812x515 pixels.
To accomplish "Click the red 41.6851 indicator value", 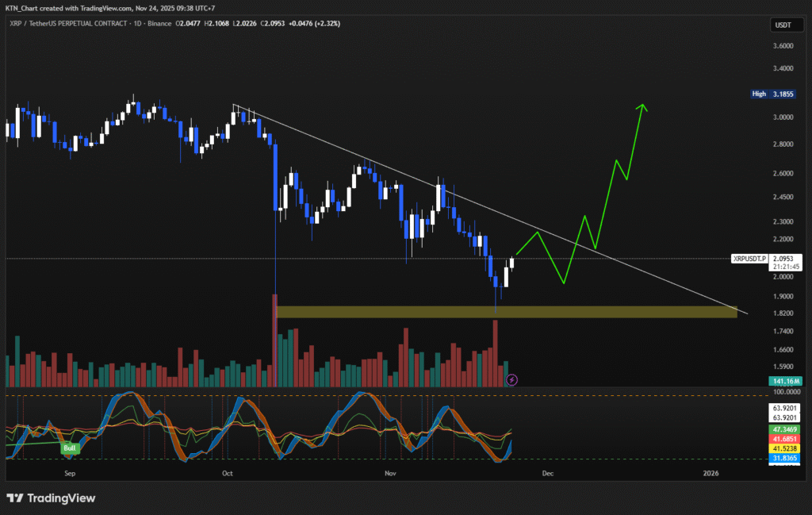I will [x=783, y=437].
